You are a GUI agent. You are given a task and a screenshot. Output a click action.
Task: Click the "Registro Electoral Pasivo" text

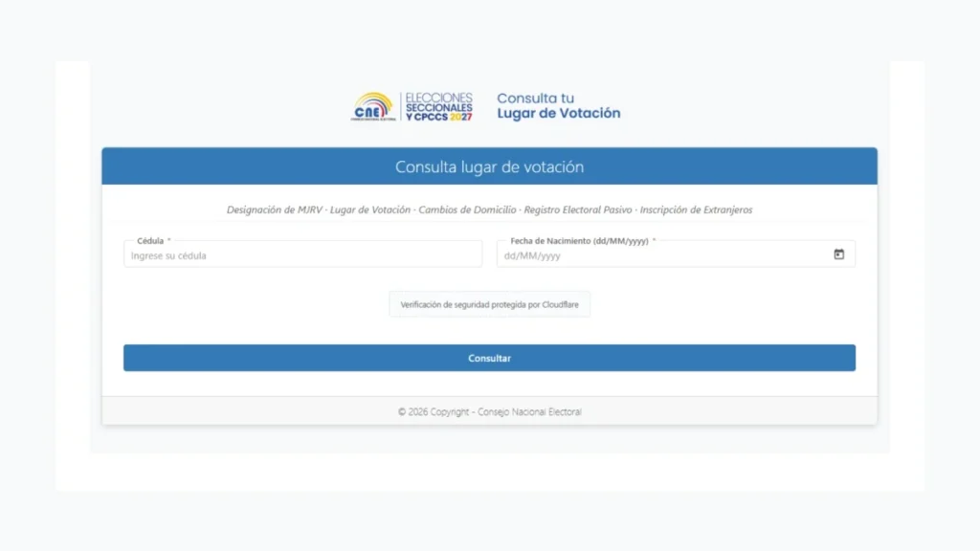[x=578, y=209]
